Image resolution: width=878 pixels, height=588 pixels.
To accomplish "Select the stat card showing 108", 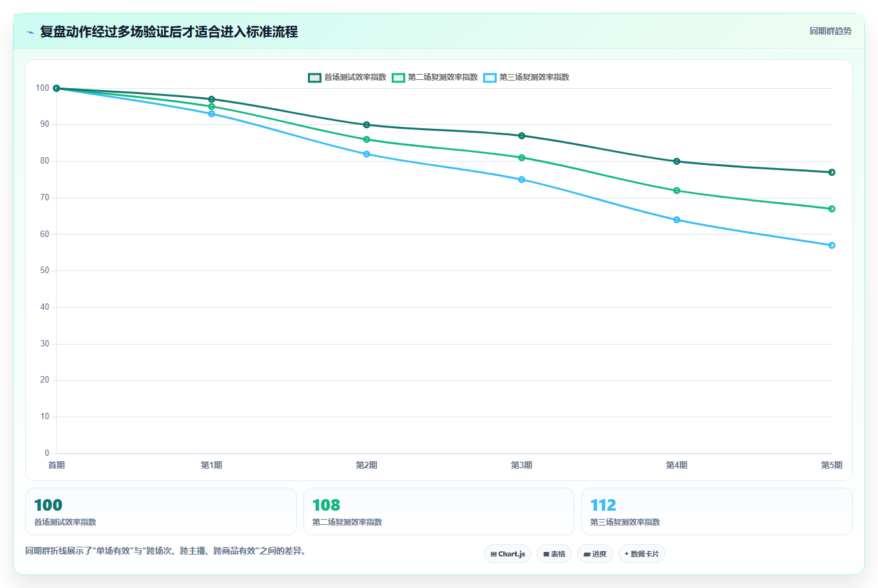I will (x=439, y=511).
